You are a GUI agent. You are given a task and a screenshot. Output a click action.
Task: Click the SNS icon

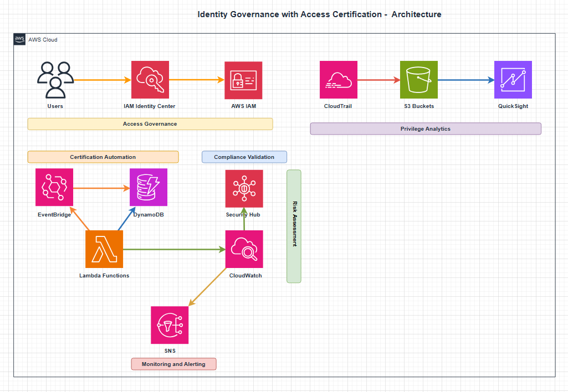click(x=170, y=325)
